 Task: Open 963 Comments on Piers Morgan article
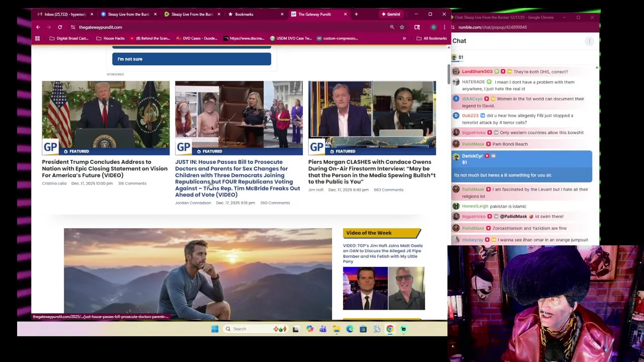point(388,190)
